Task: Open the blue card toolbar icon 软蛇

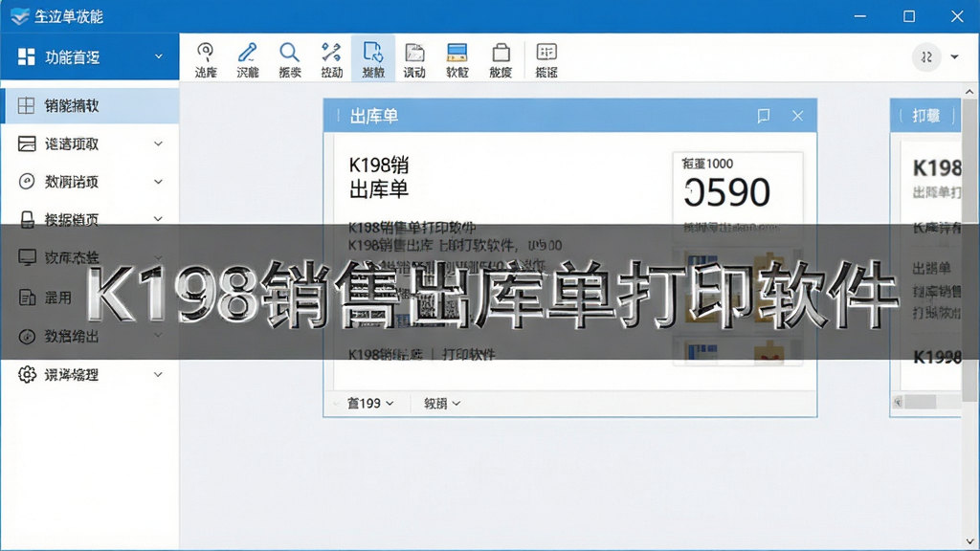Action: tap(457, 59)
